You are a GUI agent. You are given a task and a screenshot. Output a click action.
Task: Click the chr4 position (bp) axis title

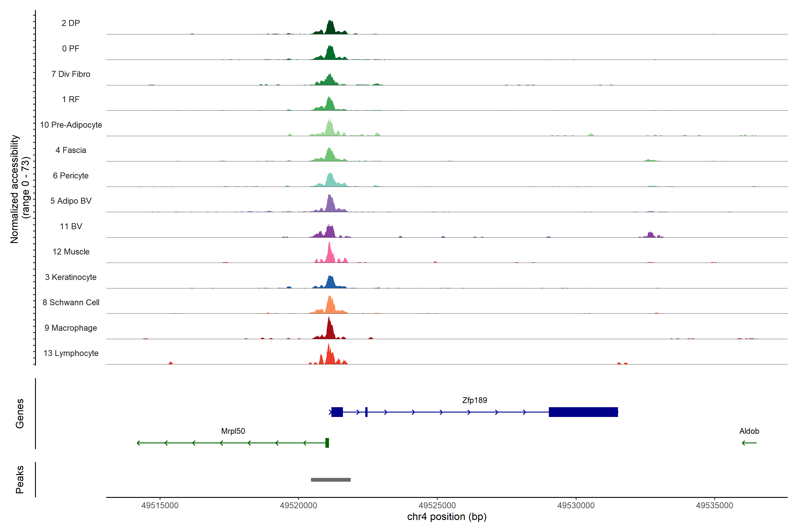(x=446, y=516)
